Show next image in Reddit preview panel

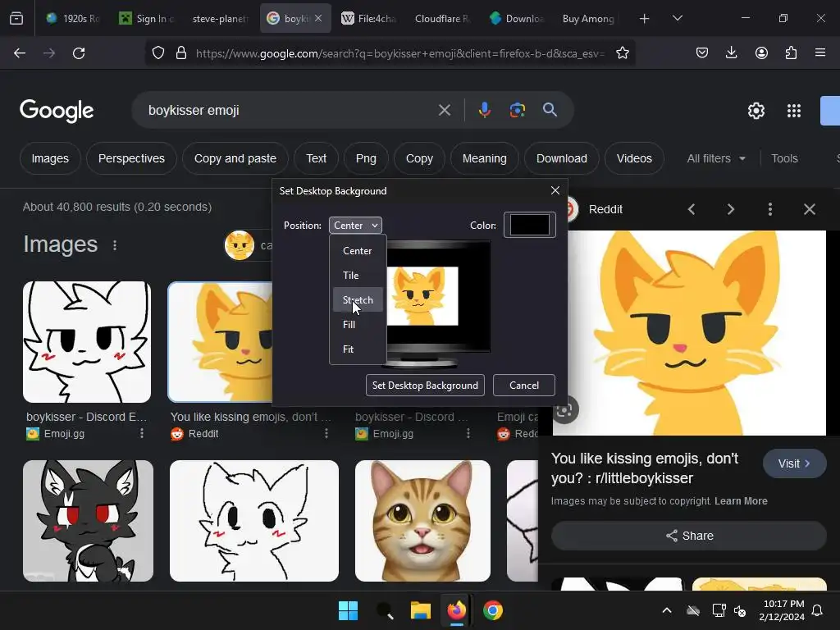731,209
